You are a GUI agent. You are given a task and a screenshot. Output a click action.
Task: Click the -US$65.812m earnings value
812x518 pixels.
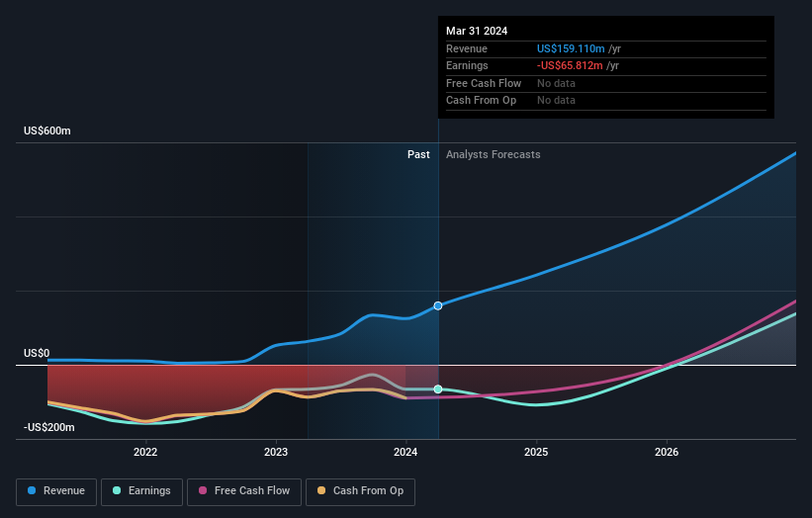[x=570, y=65]
